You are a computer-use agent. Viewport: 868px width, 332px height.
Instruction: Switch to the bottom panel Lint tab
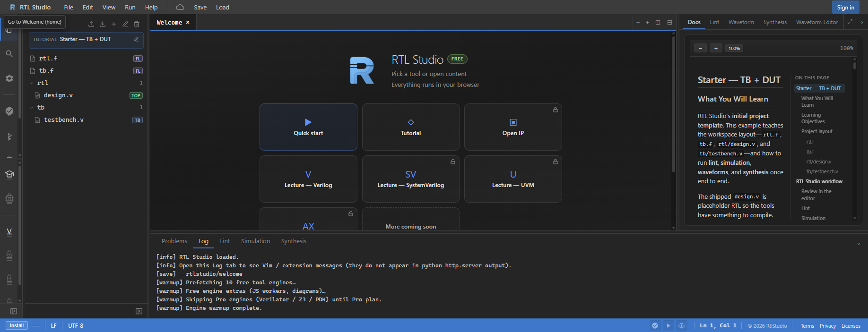tap(225, 241)
